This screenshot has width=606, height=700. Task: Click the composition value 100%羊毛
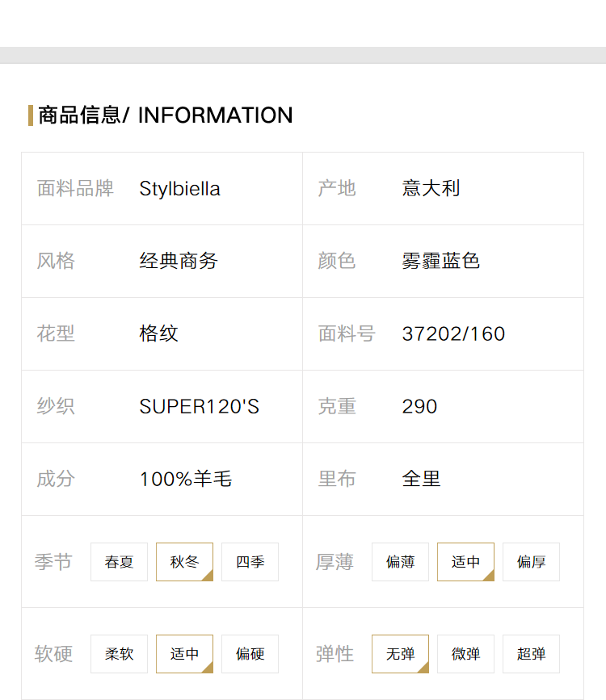[186, 479]
